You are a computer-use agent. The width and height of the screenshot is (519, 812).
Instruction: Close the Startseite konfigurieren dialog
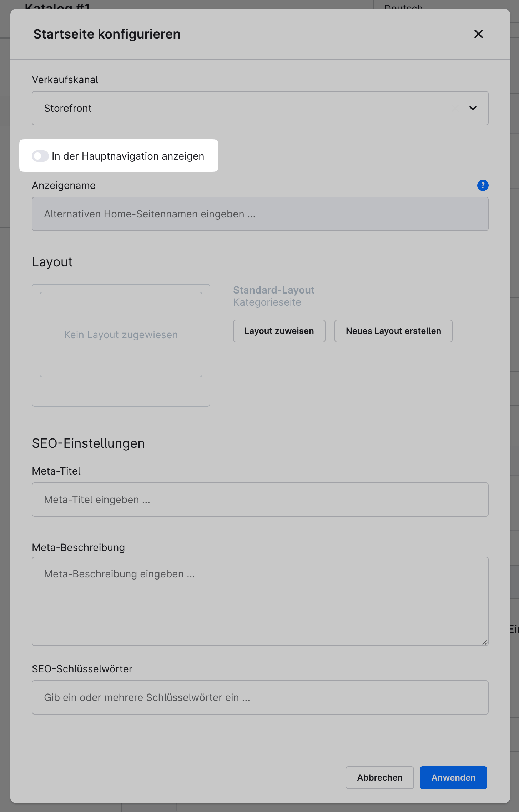click(x=478, y=34)
